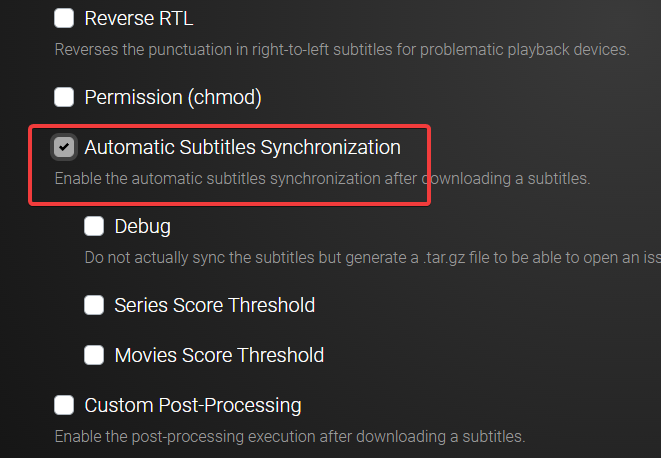Check the Series Score Threshold box

click(x=94, y=305)
